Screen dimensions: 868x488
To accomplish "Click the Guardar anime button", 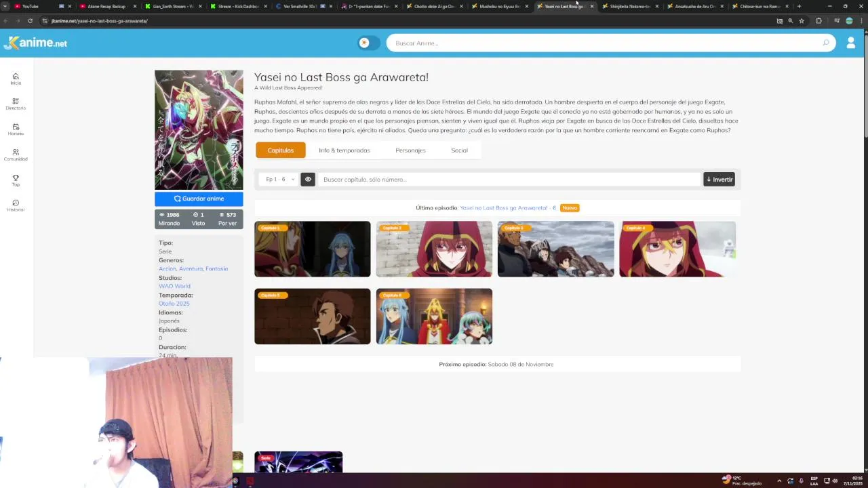I will coord(199,199).
